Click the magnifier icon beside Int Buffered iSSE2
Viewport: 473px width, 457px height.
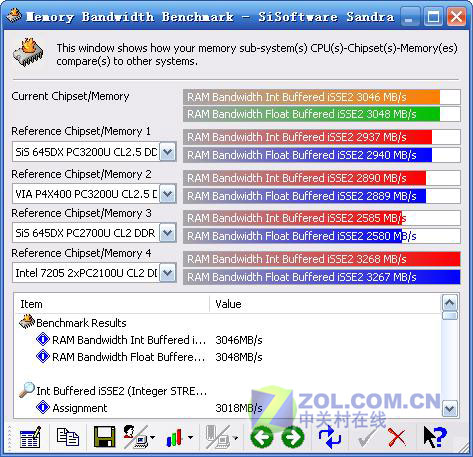coord(27,390)
